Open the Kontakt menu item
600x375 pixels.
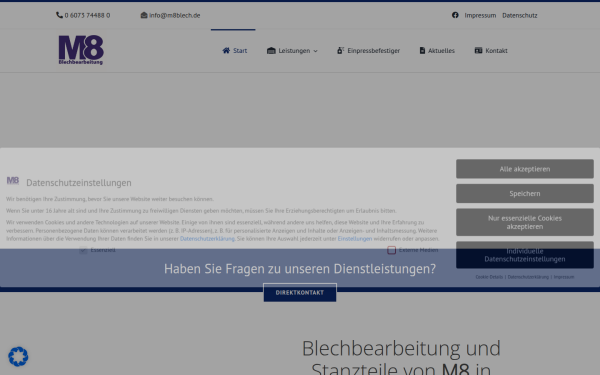(491, 51)
